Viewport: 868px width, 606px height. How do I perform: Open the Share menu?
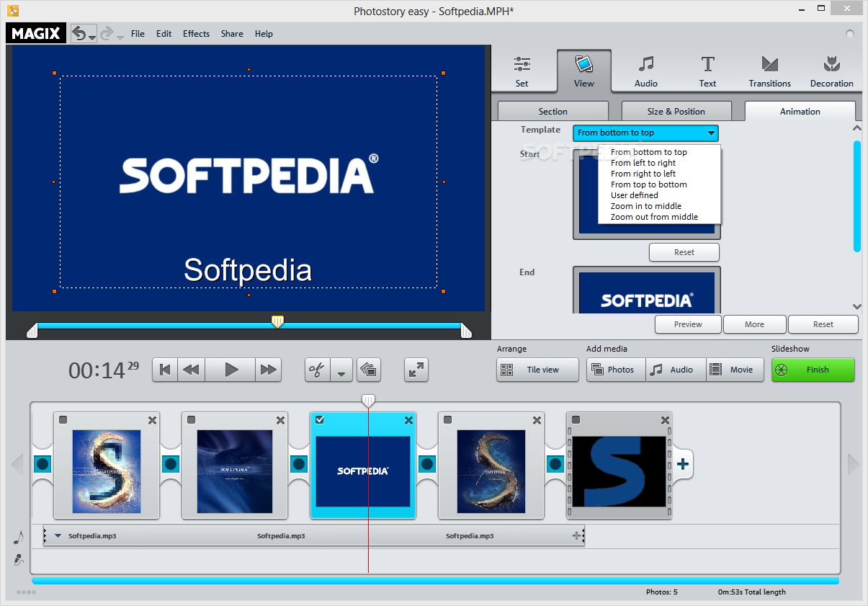pos(232,34)
